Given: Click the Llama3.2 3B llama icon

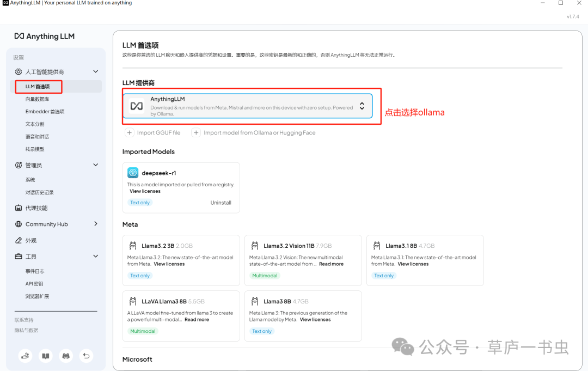Looking at the screenshot, I should 133,246.
